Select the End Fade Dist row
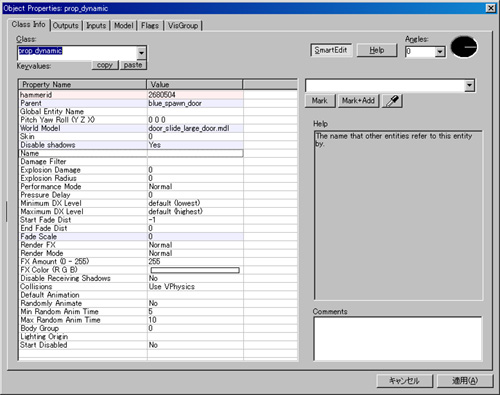 click(x=131, y=228)
